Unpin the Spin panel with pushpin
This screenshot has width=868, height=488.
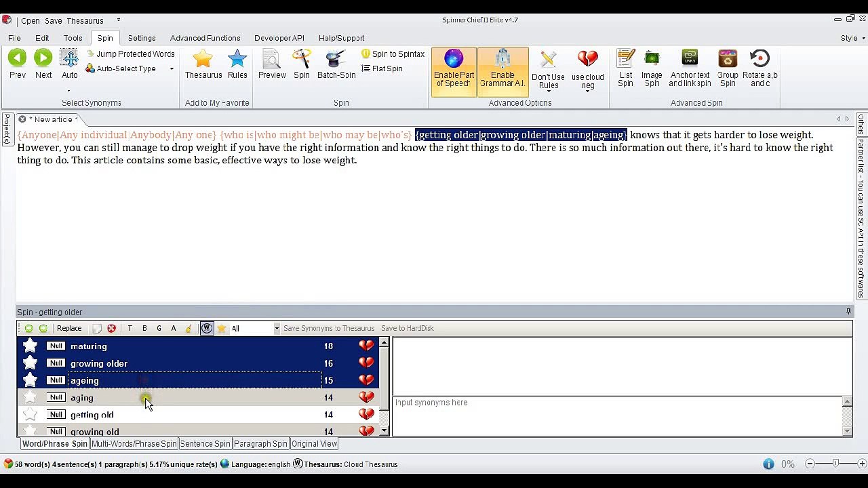pyautogui.click(x=848, y=312)
